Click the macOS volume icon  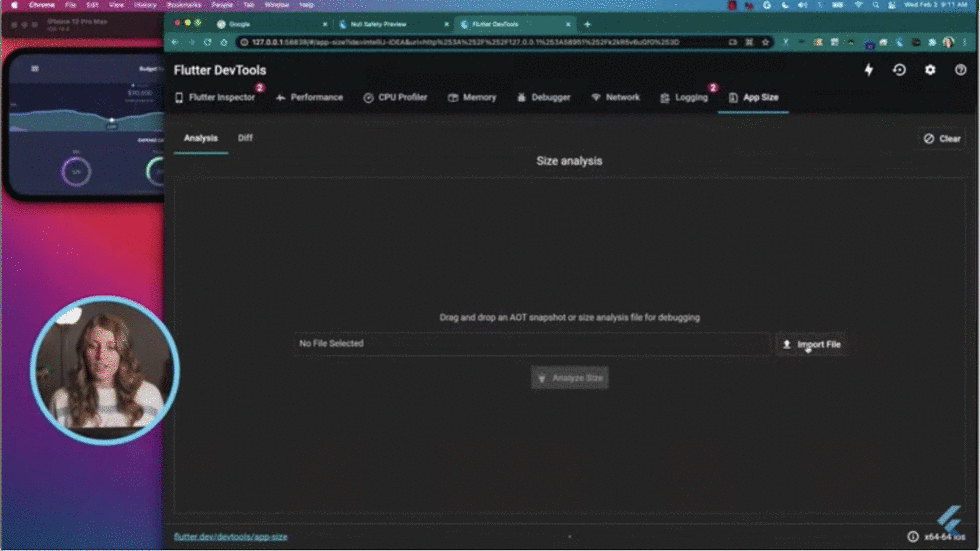802,5
